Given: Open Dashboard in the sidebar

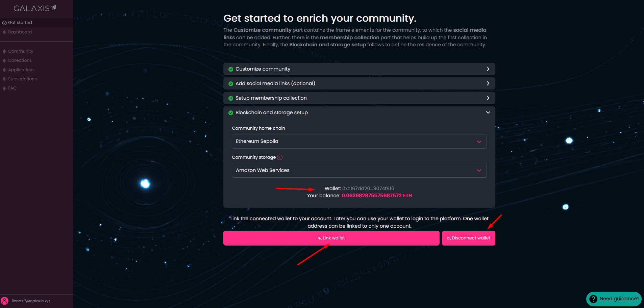Looking at the screenshot, I should [20, 32].
